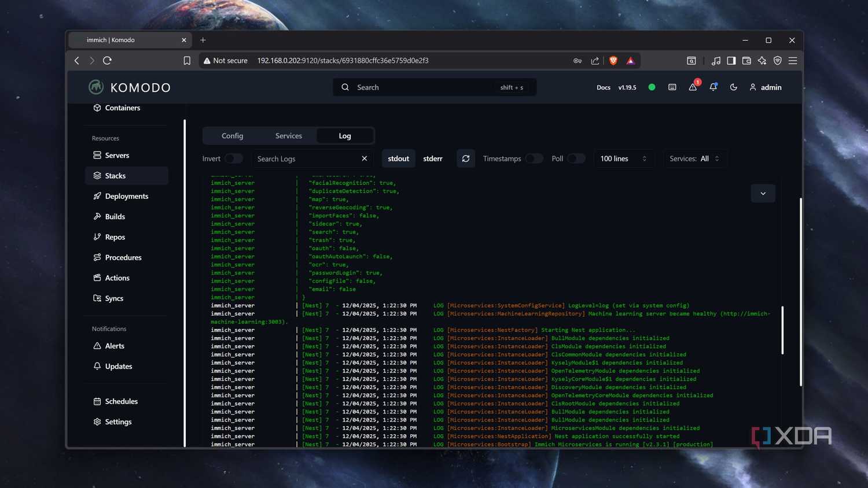Open the 100 lines dropdown
868x488 pixels.
coord(624,158)
